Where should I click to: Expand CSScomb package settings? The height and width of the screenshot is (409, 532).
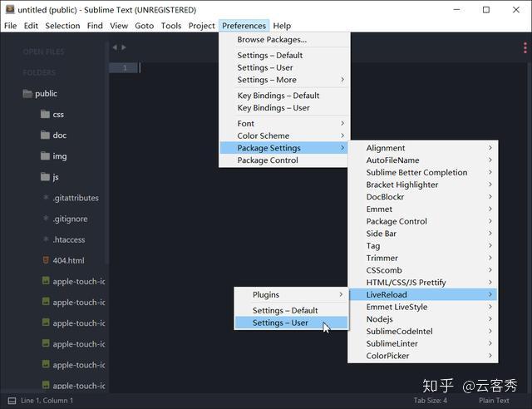(x=423, y=270)
